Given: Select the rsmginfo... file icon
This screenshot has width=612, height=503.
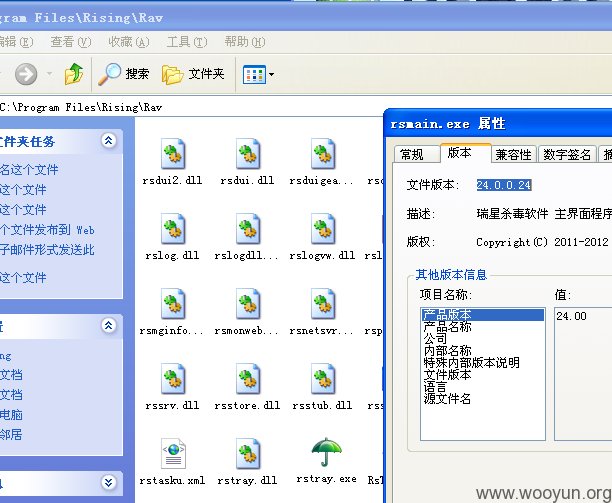Looking at the screenshot, I should click(173, 304).
